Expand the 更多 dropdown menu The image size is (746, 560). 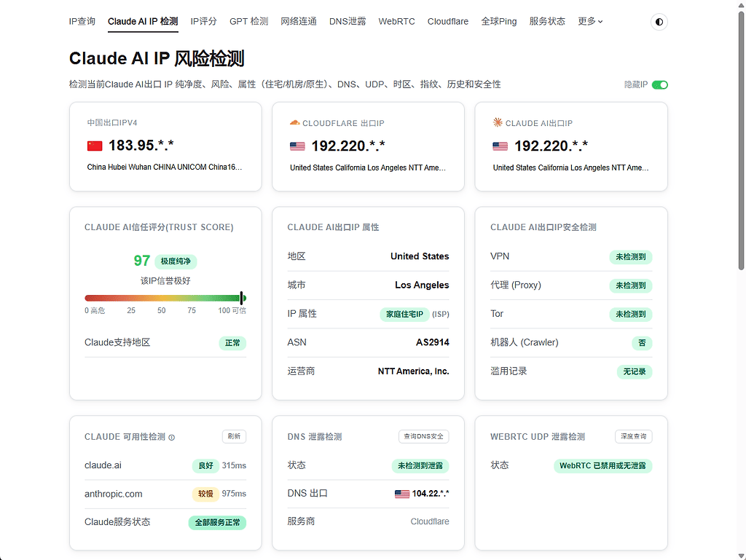click(x=590, y=21)
